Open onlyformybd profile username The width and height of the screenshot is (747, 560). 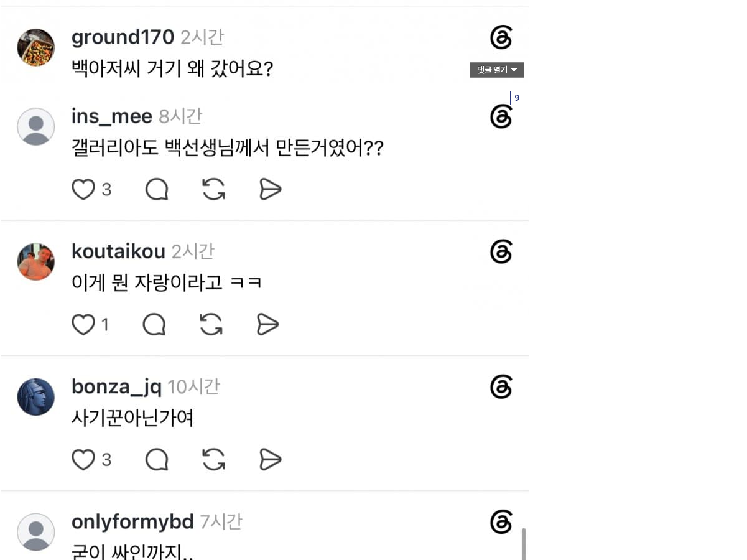click(x=133, y=521)
